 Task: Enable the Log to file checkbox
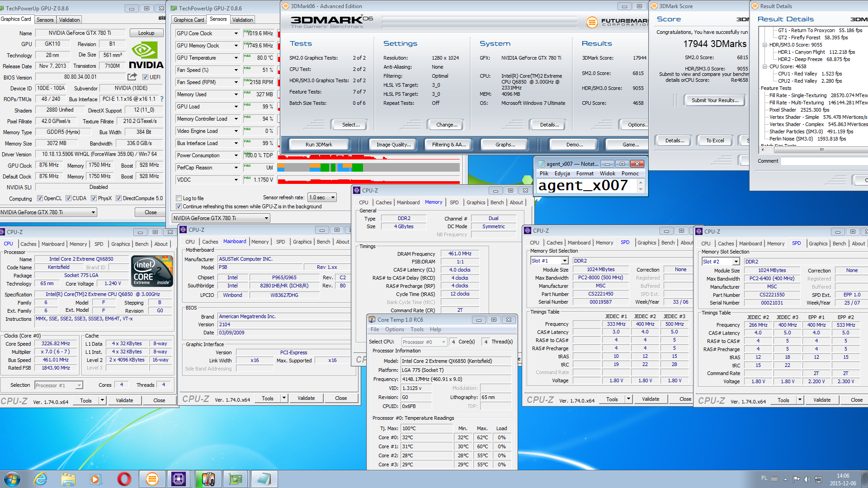click(x=179, y=198)
